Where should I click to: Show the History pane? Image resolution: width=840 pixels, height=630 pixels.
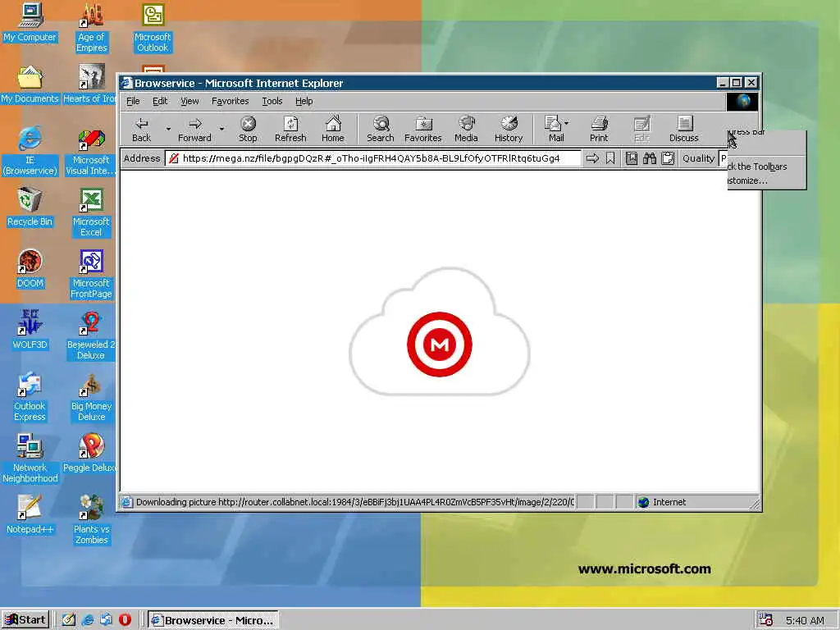tap(509, 129)
